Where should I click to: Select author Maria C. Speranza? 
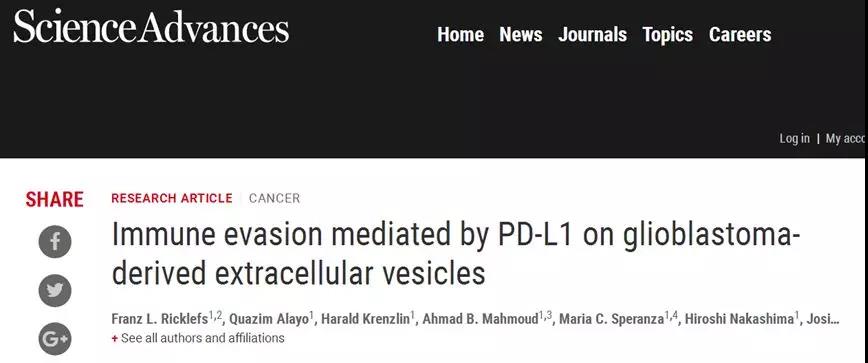pos(613,319)
